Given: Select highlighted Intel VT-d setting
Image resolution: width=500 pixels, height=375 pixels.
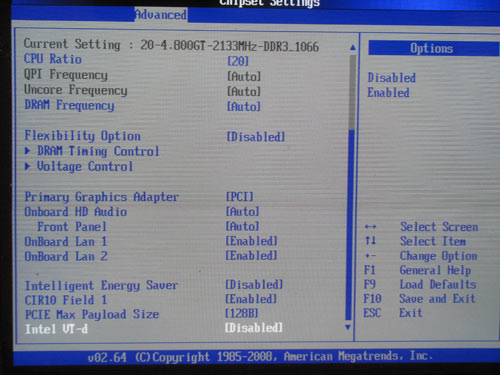Looking at the screenshot, I should 57,329.
